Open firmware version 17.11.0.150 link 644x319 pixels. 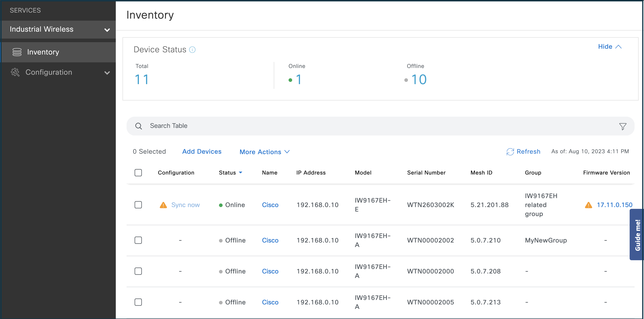click(x=615, y=205)
